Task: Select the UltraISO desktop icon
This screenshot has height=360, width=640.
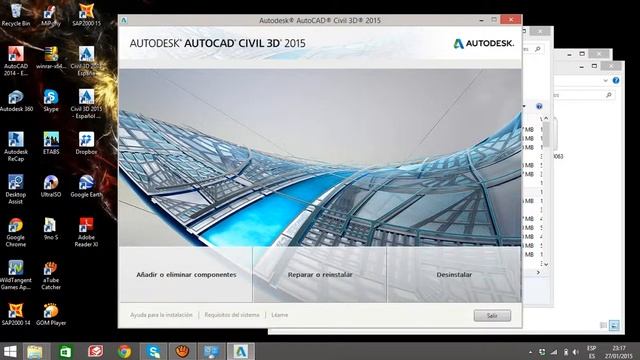Action: pos(51,187)
